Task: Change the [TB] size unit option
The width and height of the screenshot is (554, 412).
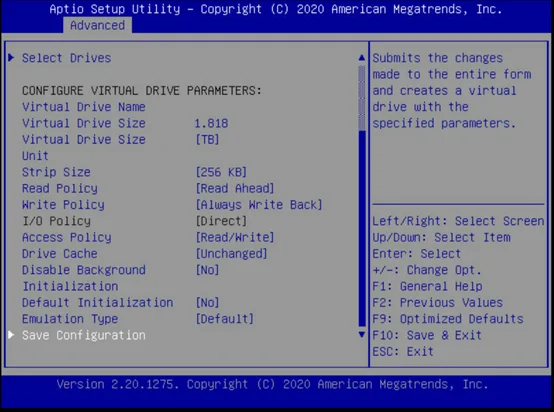Action: pyautogui.click(x=207, y=140)
